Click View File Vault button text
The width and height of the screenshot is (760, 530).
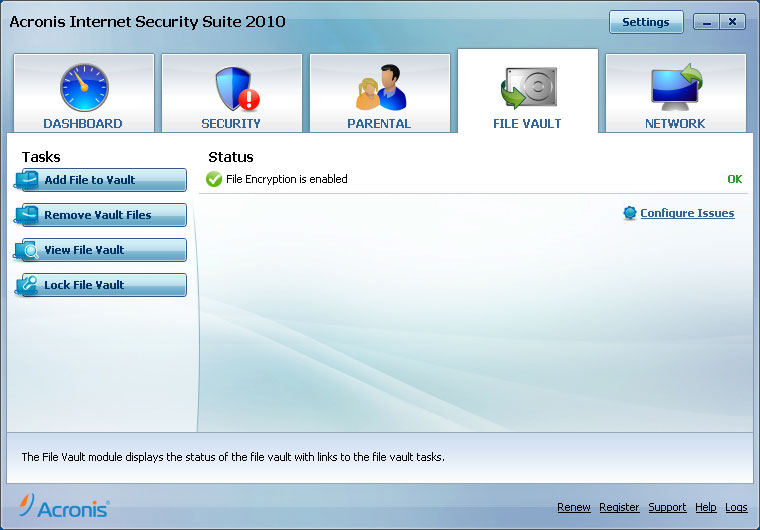pos(84,250)
